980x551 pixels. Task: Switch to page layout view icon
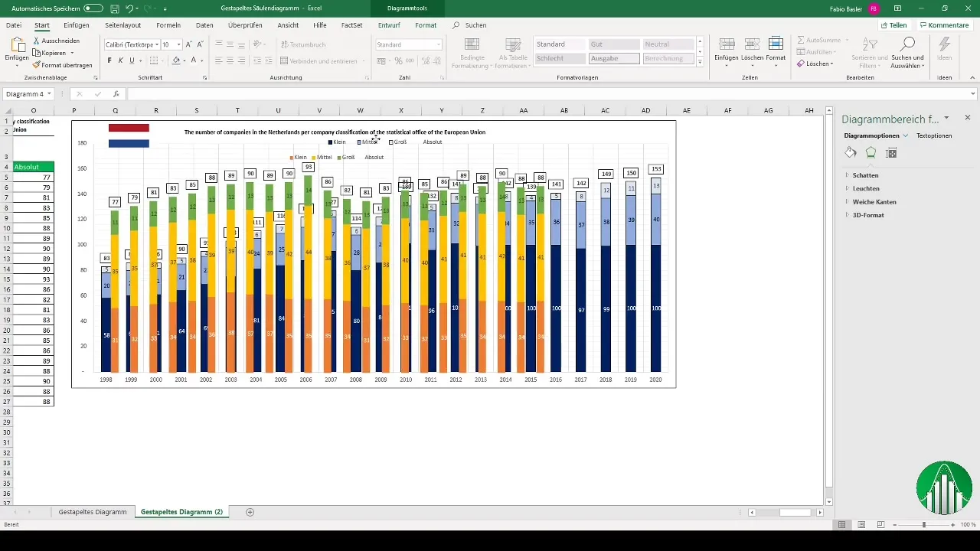tap(861, 525)
